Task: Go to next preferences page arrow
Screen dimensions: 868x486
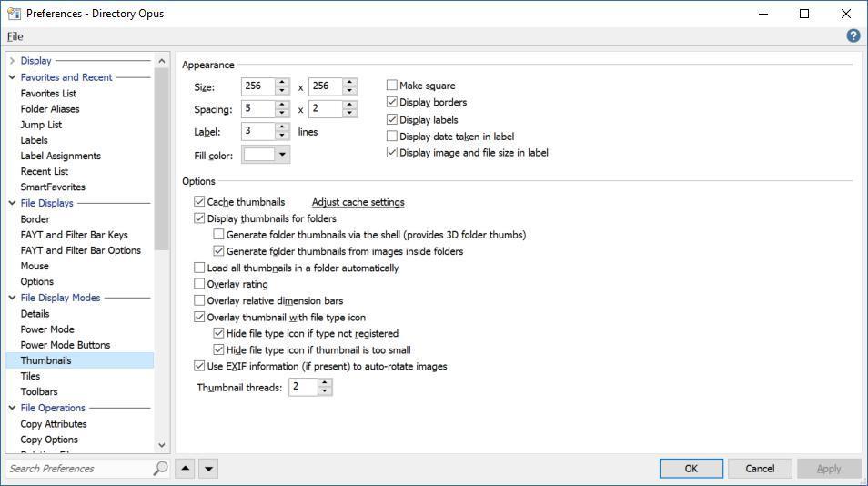Action: (208, 469)
